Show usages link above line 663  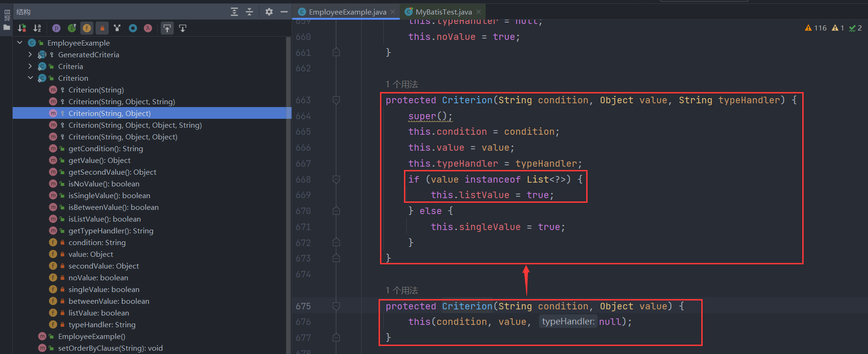click(402, 85)
